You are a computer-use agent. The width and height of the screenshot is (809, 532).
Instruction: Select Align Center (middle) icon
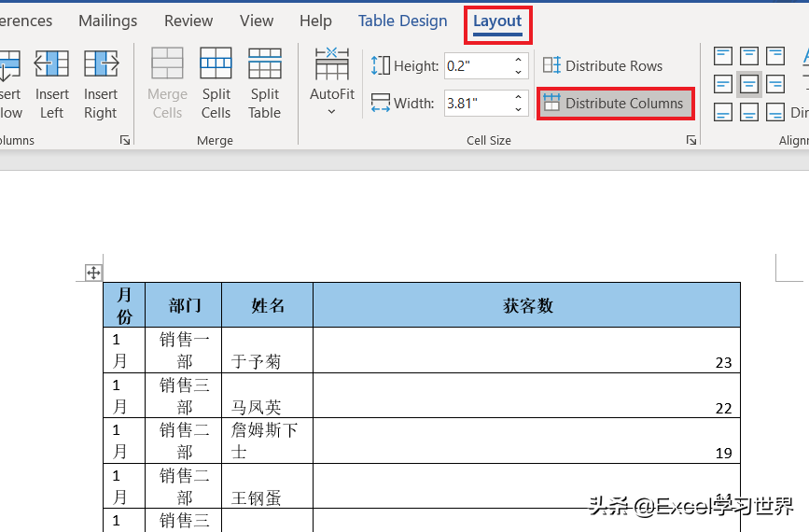[x=748, y=84]
